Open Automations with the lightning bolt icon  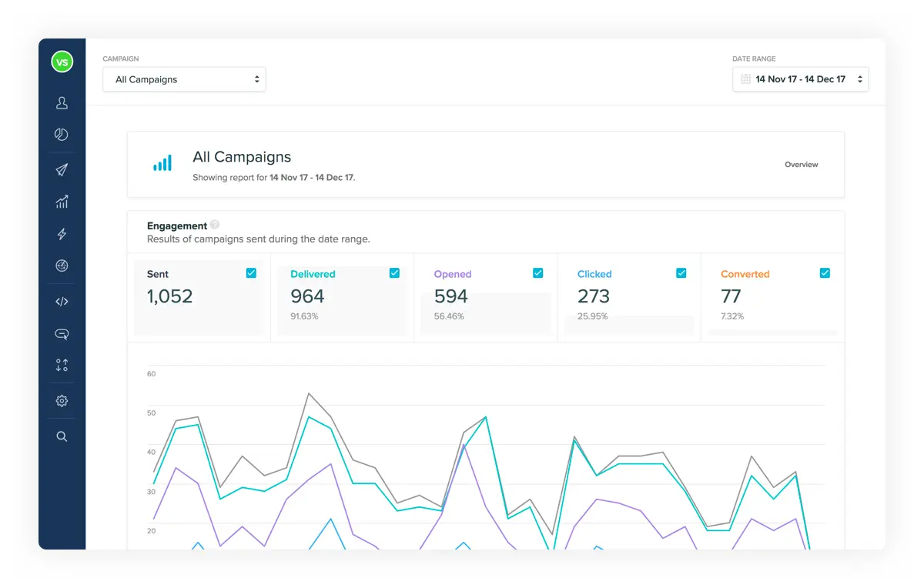pos(62,234)
